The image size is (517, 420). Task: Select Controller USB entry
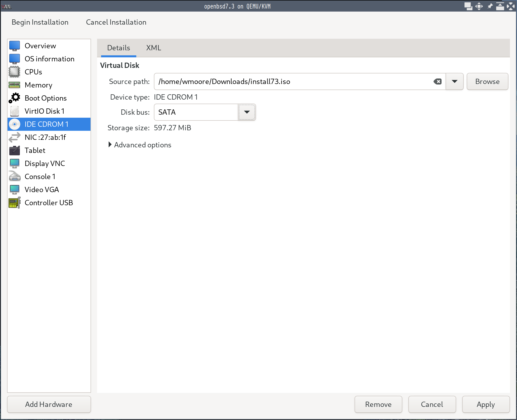point(49,203)
